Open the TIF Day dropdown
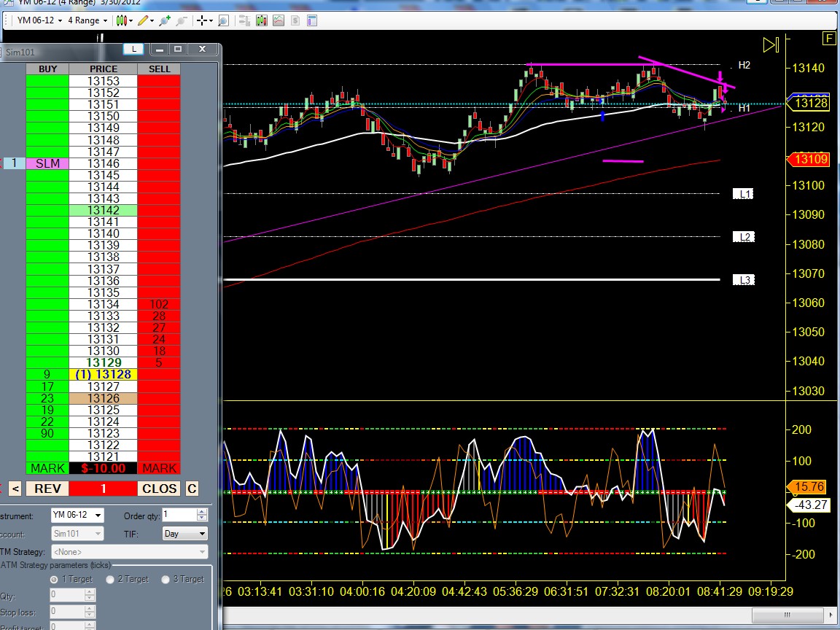This screenshot has height=630, width=840. click(x=184, y=534)
